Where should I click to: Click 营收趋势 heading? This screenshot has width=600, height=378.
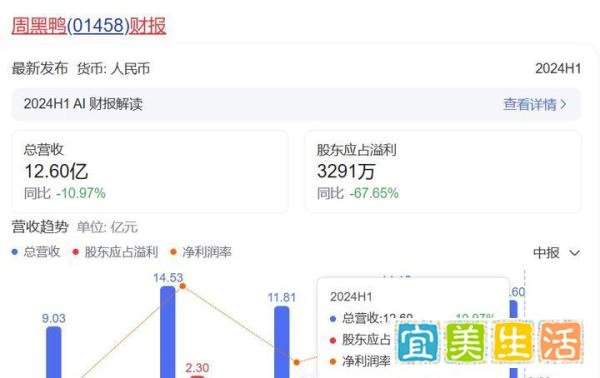(40, 227)
